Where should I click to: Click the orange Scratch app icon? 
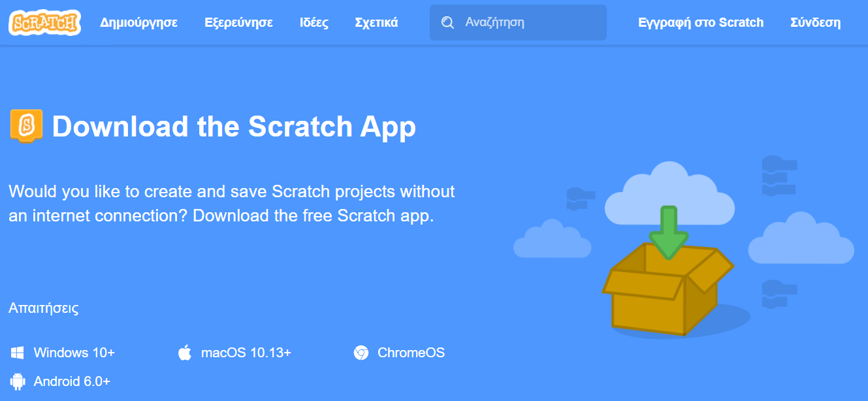[27, 126]
